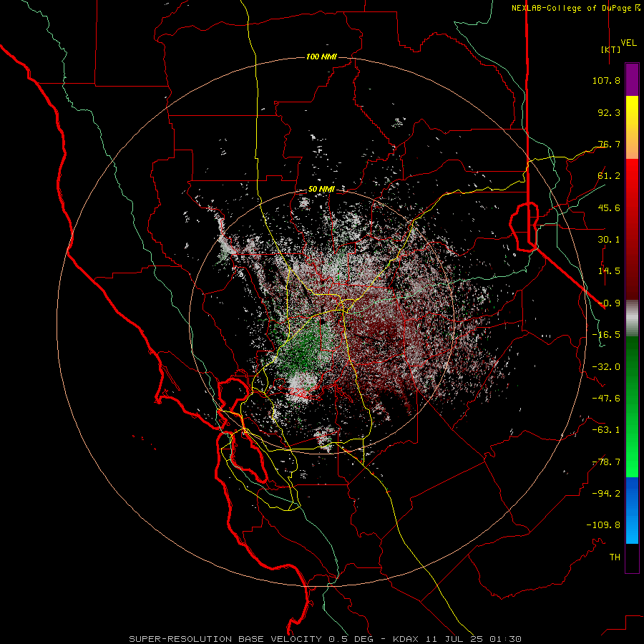
Task: Select the -94.2 velocity scale value
Action: point(606,493)
